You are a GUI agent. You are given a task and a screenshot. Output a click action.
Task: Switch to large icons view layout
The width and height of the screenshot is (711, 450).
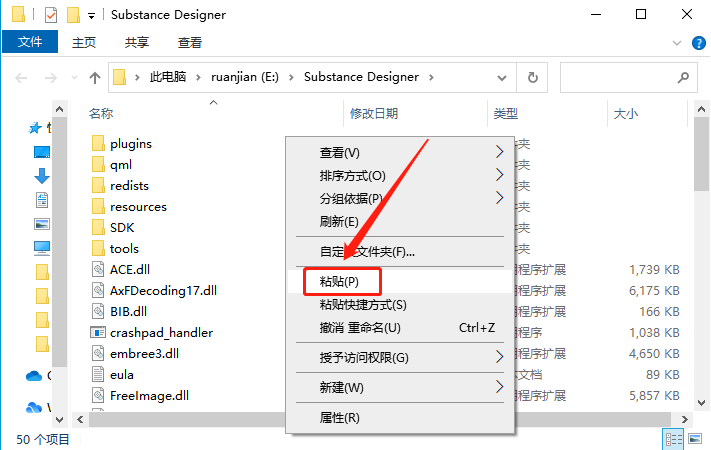pos(695,439)
